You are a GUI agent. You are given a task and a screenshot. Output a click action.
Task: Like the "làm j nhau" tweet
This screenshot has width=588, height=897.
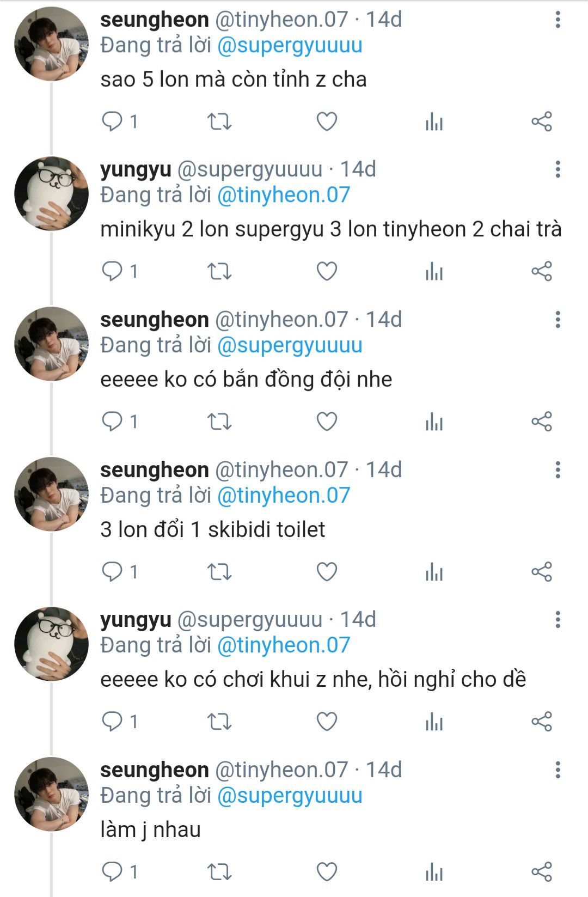327,871
